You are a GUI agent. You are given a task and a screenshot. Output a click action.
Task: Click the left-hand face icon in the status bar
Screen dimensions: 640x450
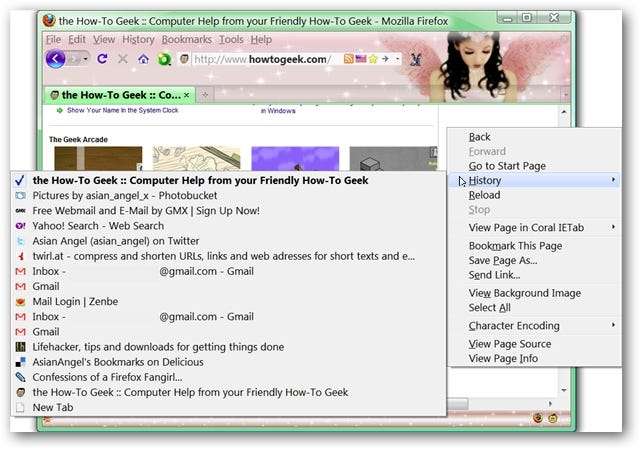pos(538,418)
